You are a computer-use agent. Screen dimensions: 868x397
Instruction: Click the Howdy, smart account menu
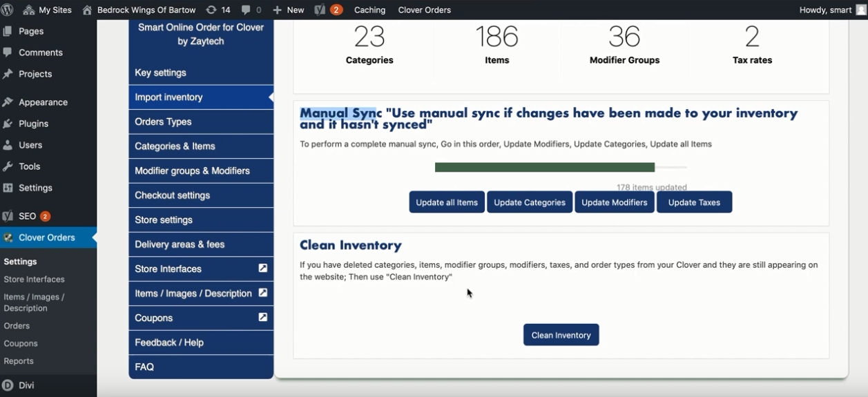[832, 10]
